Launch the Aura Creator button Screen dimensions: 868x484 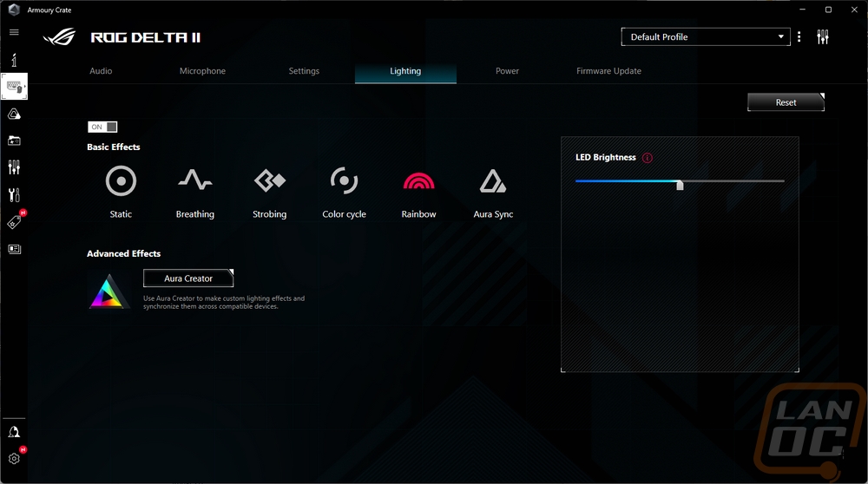pyautogui.click(x=188, y=278)
